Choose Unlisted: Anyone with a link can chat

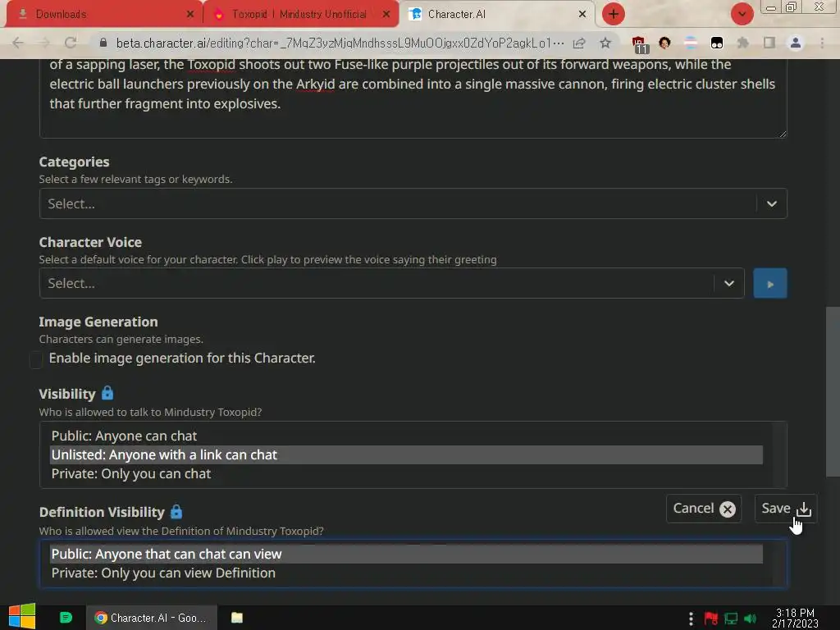[x=407, y=454]
